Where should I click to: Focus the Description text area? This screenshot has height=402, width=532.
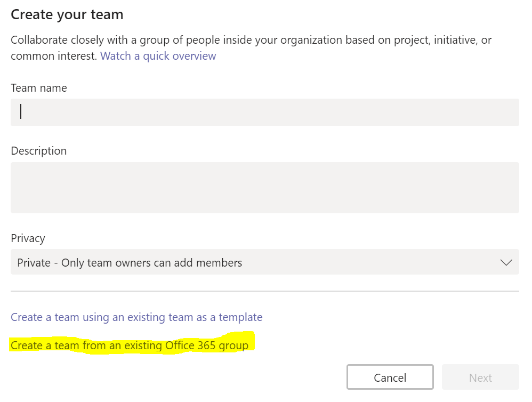coord(264,188)
